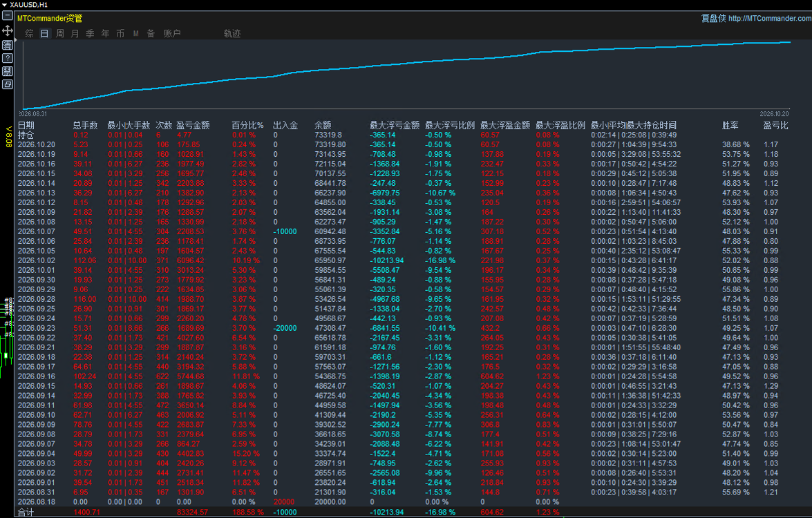
Task: Switch to the 综 summary tab
Action: point(30,34)
